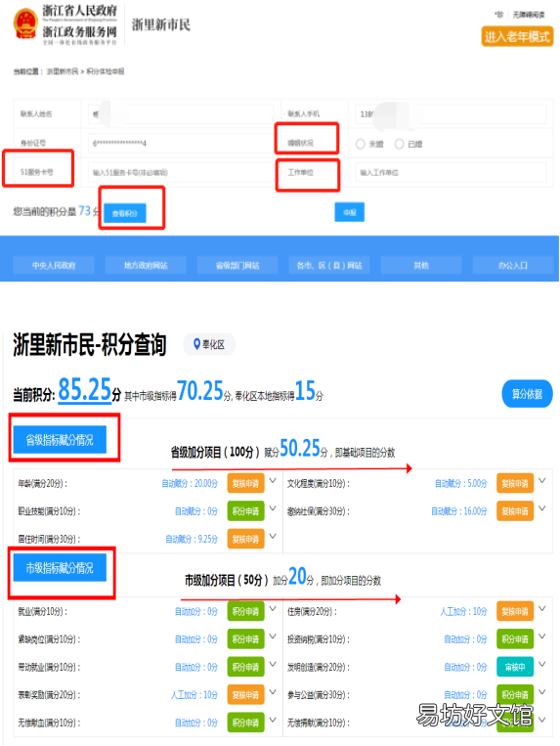Open the 中央人民政府 footer tab
The height and width of the screenshot is (746, 560).
tap(54, 266)
